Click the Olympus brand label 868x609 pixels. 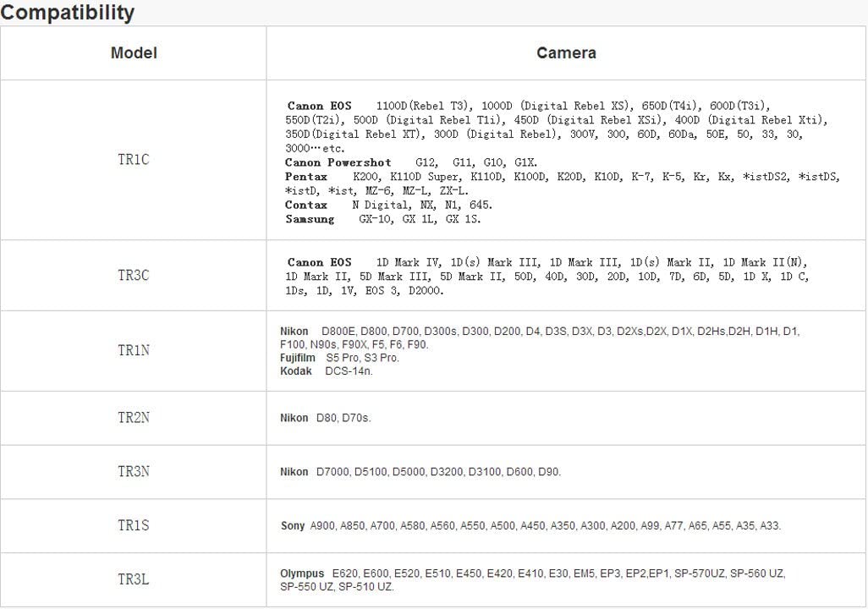point(302,574)
